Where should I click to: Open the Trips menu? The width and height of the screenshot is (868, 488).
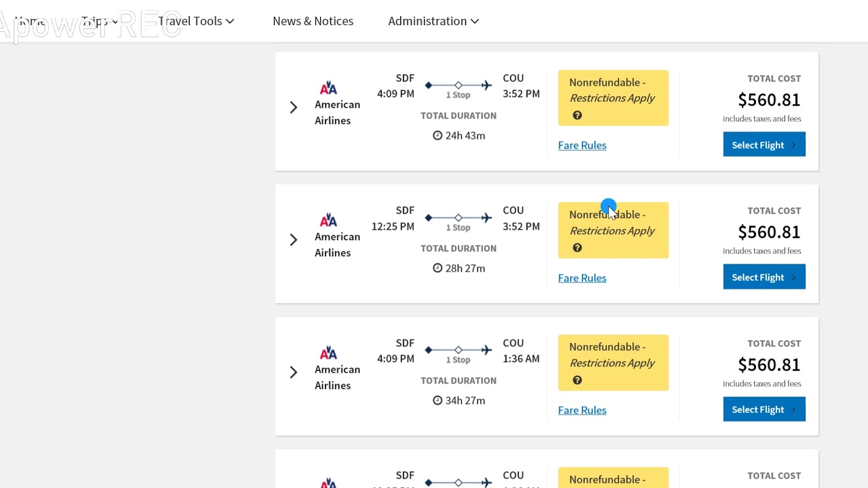pyautogui.click(x=100, y=21)
